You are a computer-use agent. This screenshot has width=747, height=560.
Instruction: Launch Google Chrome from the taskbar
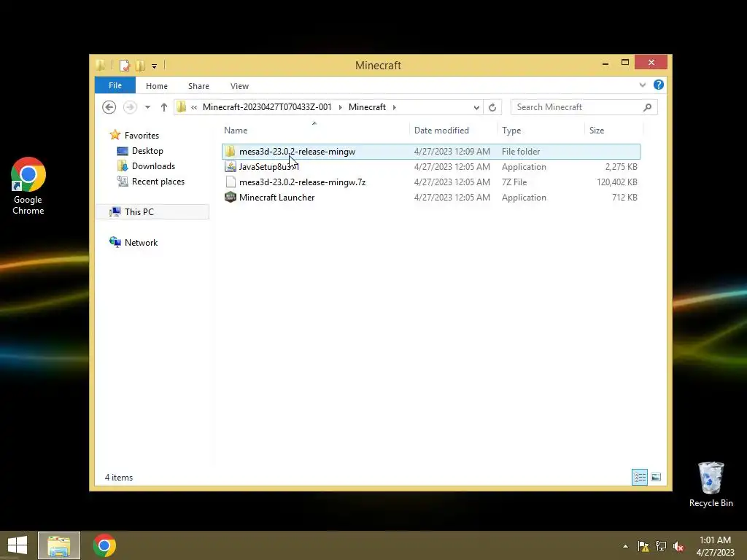[104, 545]
